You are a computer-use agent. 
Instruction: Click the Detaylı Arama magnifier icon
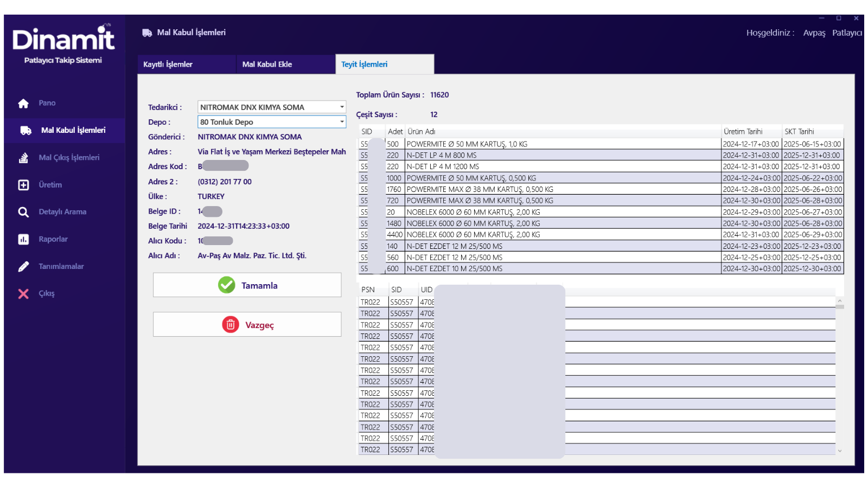(x=23, y=212)
